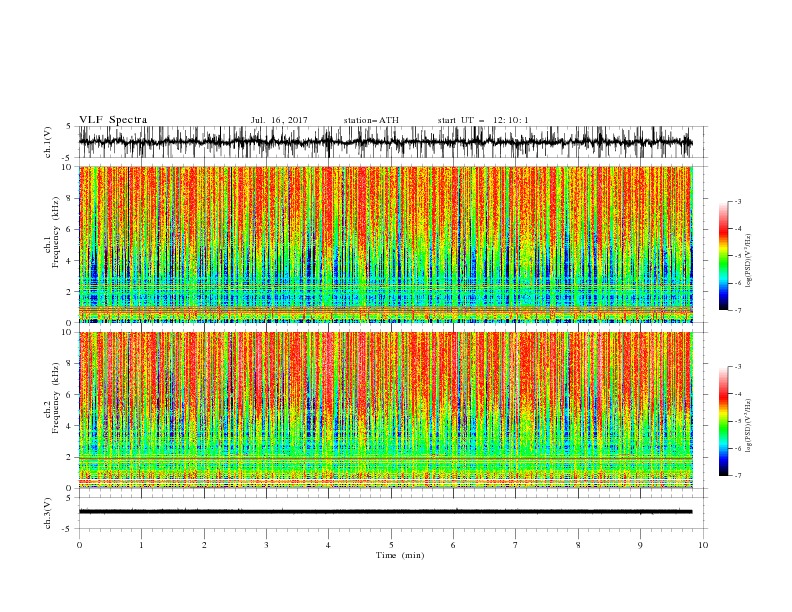This screenshot has width=792, height=612.
Task: Click the date "Jul. 16, 2017"
Action: (x=279, y=120)
